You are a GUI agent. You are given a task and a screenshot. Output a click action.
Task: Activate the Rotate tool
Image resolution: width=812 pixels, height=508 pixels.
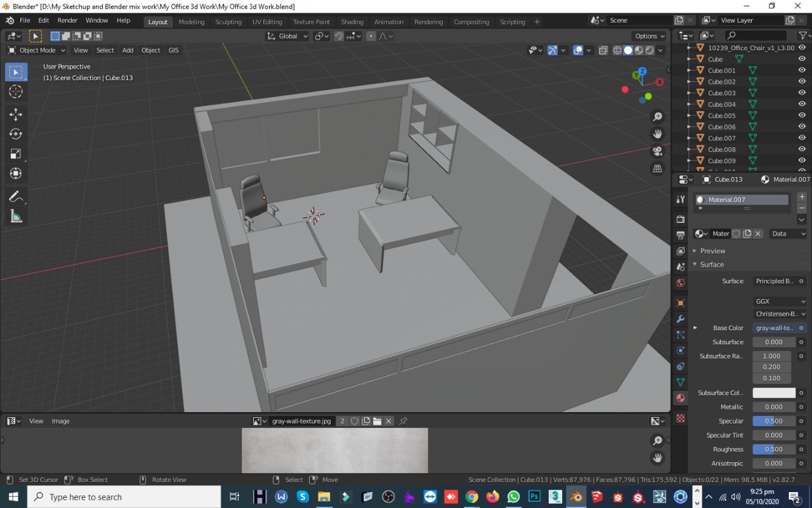[x=16, y=134]
